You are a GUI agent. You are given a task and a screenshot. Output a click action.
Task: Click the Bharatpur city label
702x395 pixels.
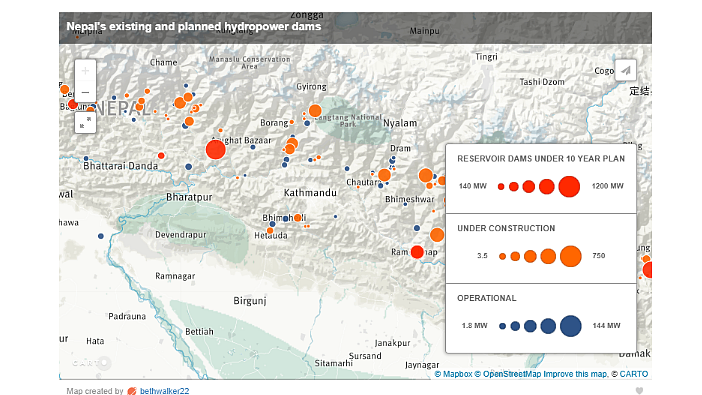click(x=189, y=197)
